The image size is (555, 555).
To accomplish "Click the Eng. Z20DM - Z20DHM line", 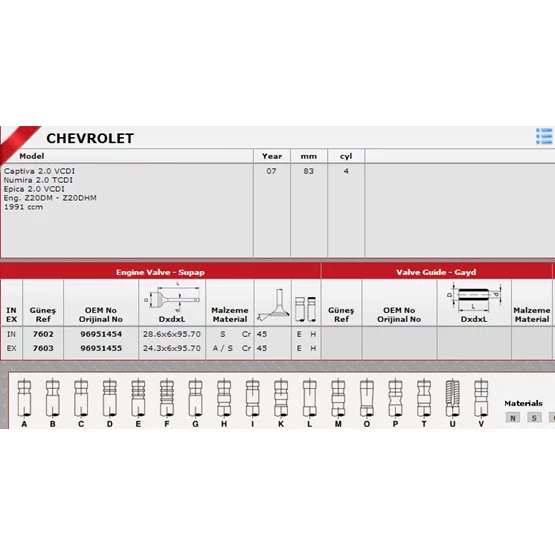I will pyautogui.click(x=50, y=198).
